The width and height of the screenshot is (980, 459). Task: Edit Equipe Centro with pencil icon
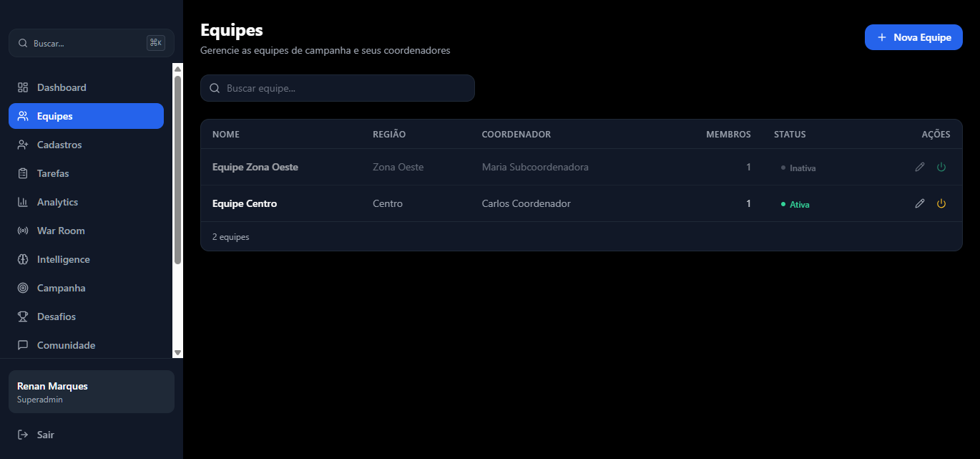click(x=920, y=203)
